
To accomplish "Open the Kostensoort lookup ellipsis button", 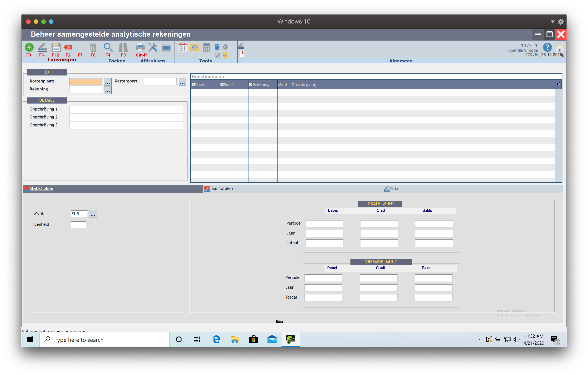I will tap(182, 82).
